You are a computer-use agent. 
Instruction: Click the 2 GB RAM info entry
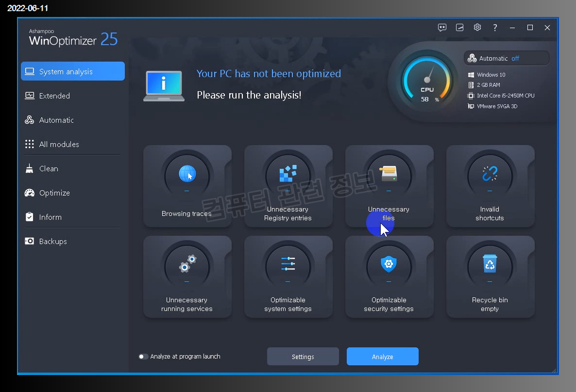click(x=484, y=85)
